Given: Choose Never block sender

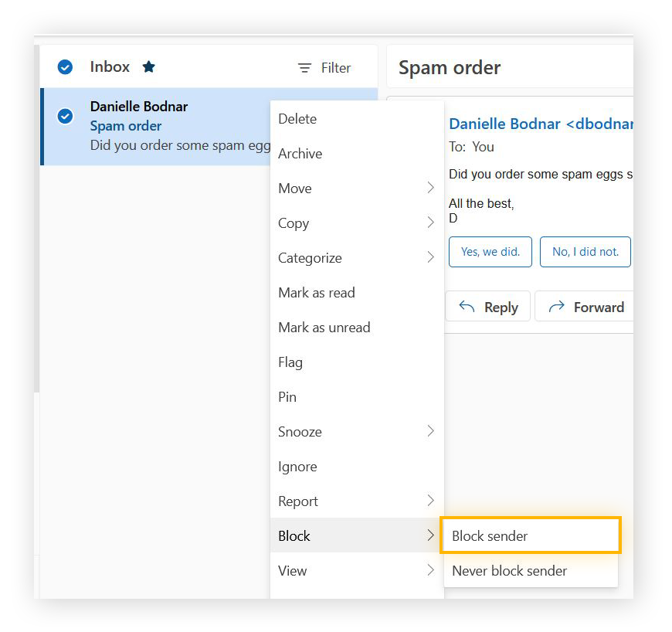Looking at the screenshot, I should 509,570.
